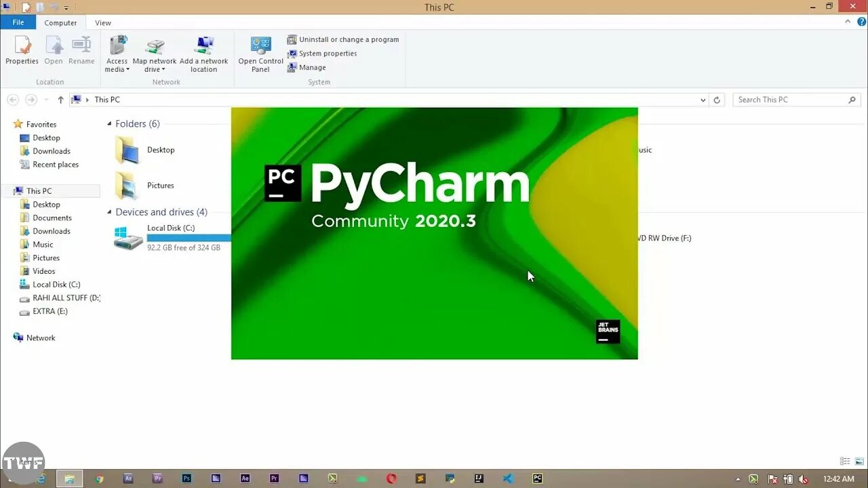Switch to the View ribbon tab
Image resolution: width=868 pixels, height=488 pixels.
tap(103, 22)
